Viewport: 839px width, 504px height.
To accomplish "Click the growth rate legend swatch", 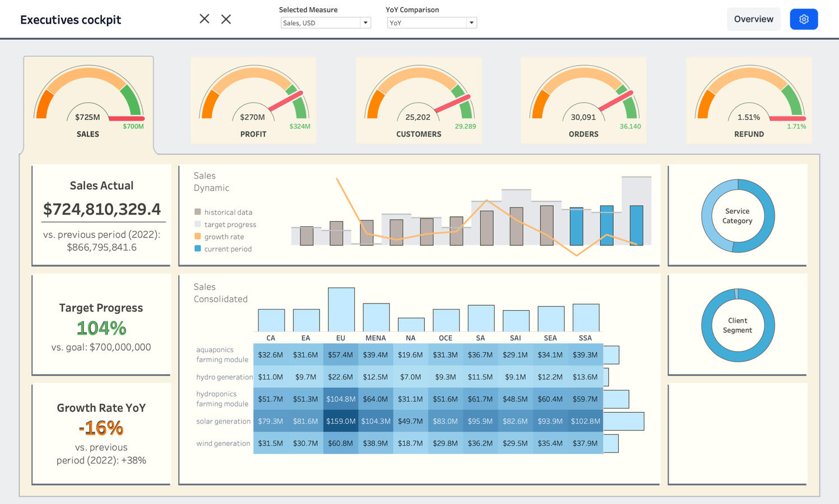I will click(198, 236).
